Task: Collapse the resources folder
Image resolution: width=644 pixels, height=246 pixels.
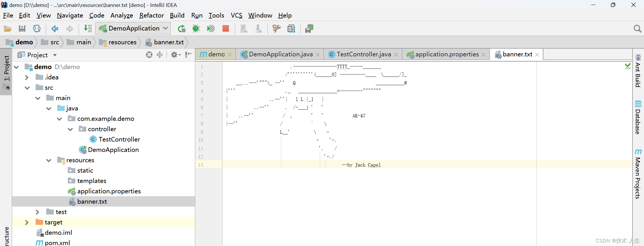Action: pos(49,160)
